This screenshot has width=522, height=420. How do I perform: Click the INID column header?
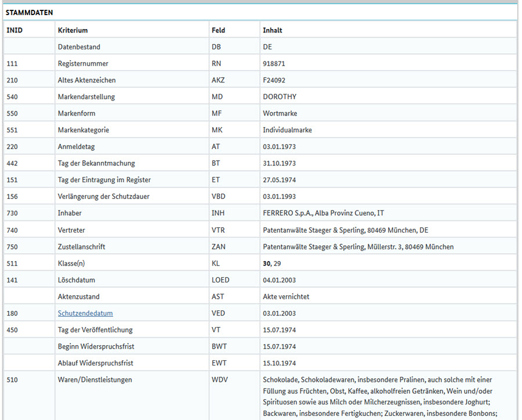pos(14,30)
